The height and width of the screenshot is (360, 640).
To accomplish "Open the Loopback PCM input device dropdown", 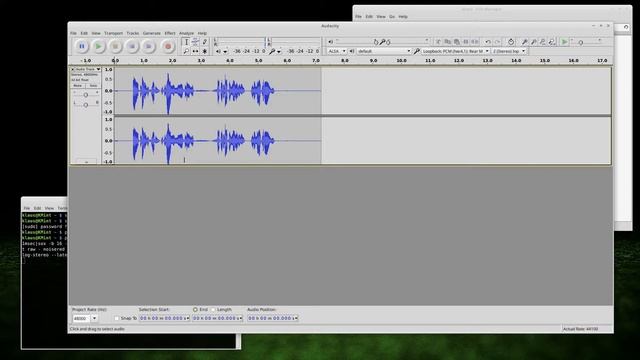I will [455, 51].
